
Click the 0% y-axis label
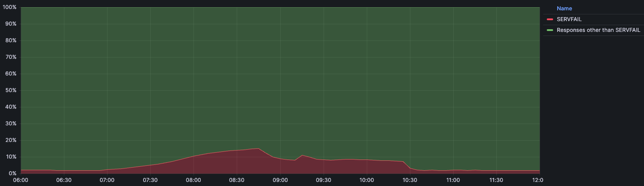13,173
